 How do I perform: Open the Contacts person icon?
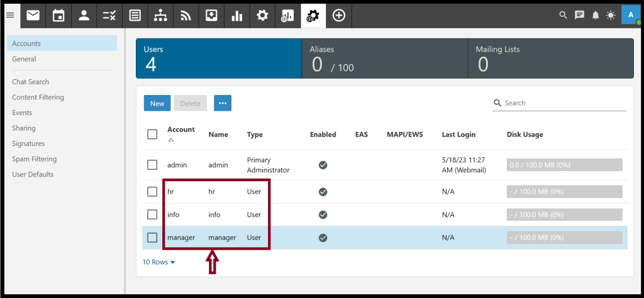(84, 16)
